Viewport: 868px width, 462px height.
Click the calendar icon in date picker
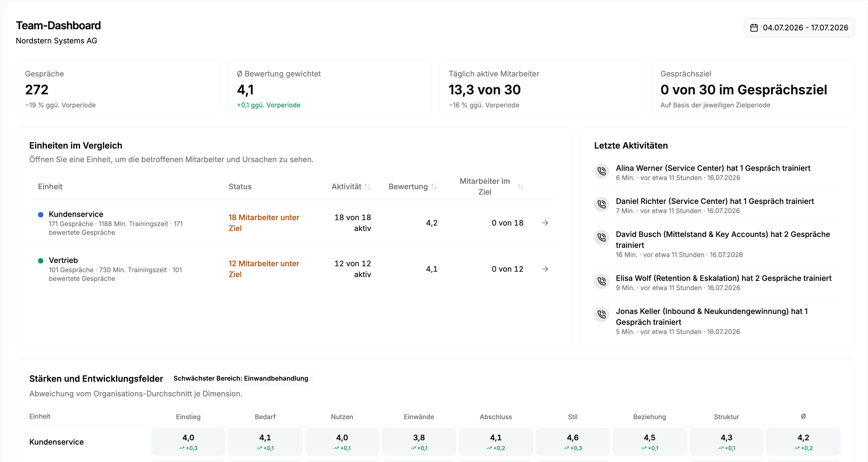(x=754, y=28)
